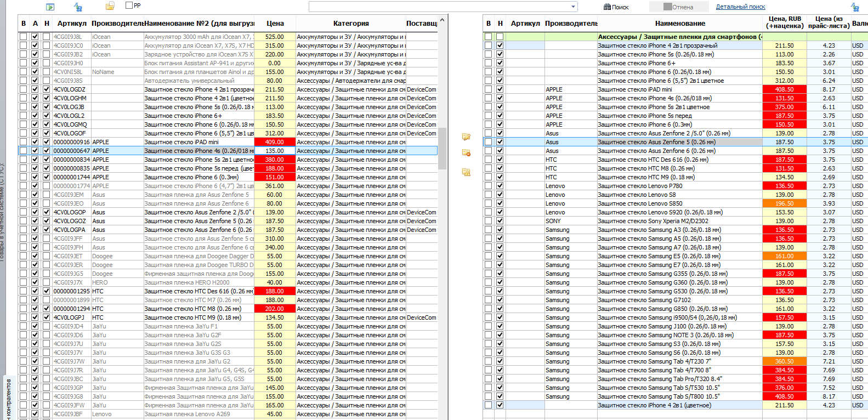Click the orange price cell 360.50
Screen dimensions: 868x420
[785, 361]
